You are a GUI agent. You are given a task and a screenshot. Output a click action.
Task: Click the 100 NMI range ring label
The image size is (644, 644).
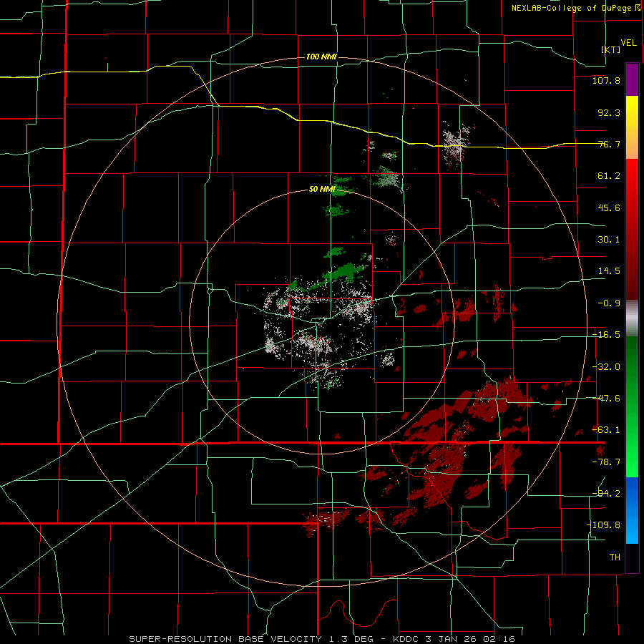pos(321,57)
